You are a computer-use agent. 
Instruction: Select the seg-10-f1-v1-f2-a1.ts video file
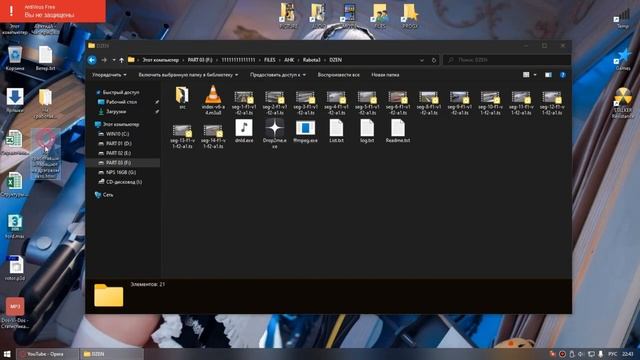pyautogui.click(x=490, y=97)
